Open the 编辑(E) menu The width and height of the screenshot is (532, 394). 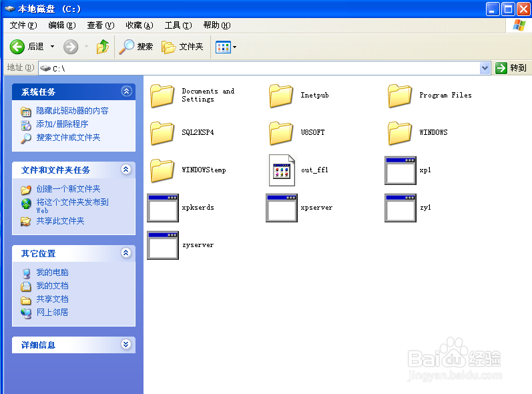(62, 25)
